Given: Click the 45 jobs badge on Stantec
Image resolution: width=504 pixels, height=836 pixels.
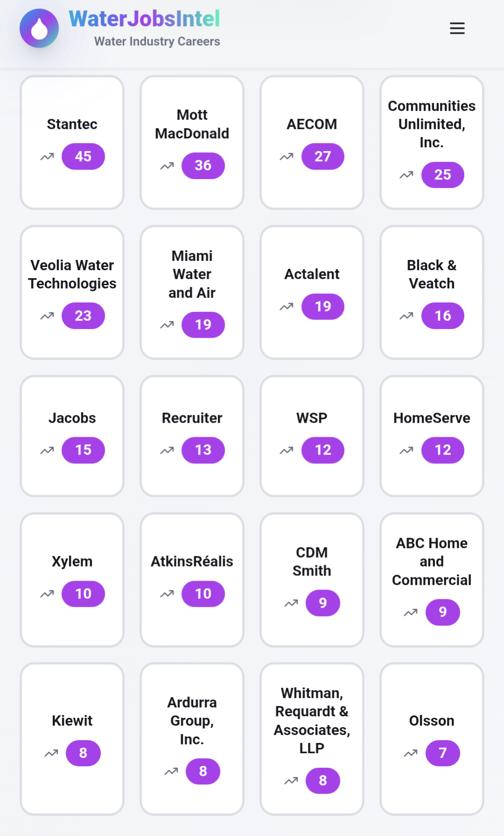Looking at the screenshot, I should click(83, 157).
